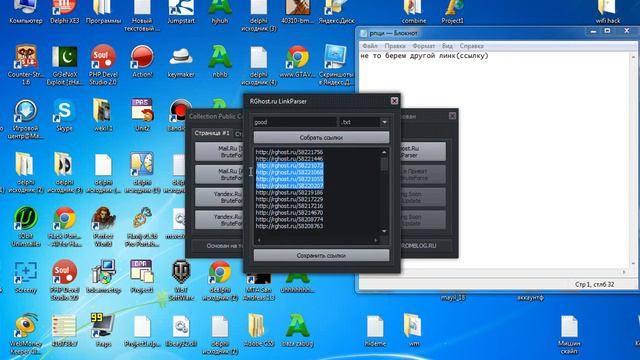Click the Notepad text line about другой линк
This screenshot has width=640, height=360.
point(424,56)
